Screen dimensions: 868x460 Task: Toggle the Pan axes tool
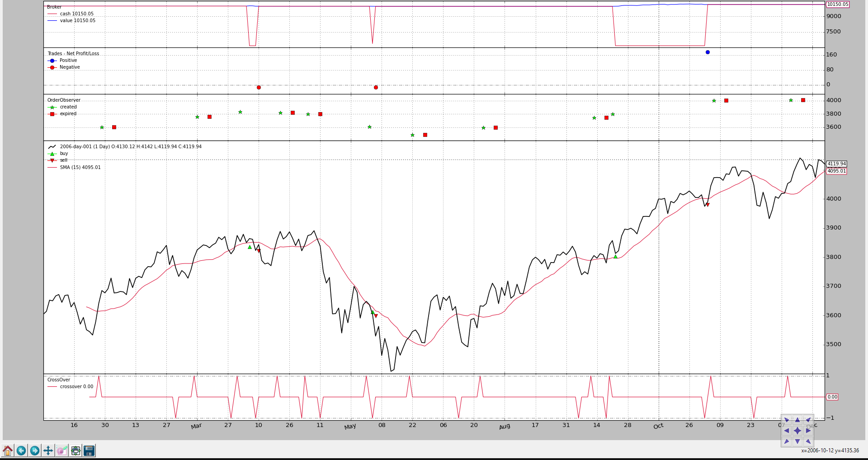coord(48,451)
